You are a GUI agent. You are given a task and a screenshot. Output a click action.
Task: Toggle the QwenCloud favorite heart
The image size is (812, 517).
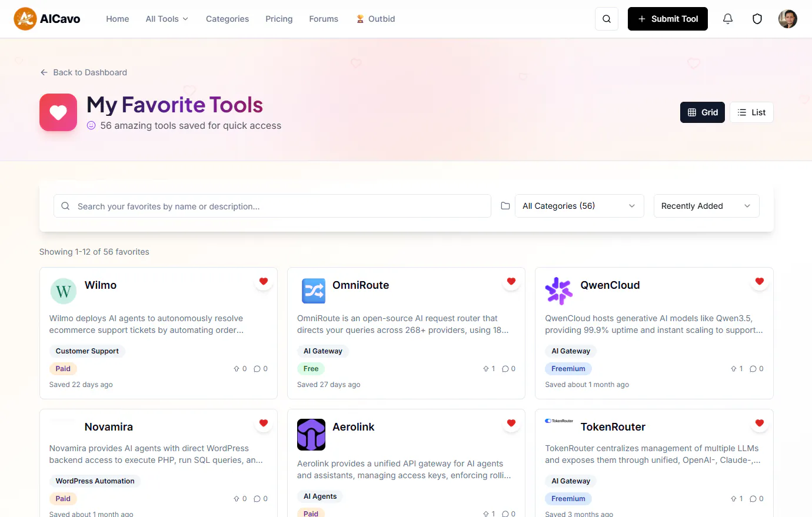click(x=760, y=282)
